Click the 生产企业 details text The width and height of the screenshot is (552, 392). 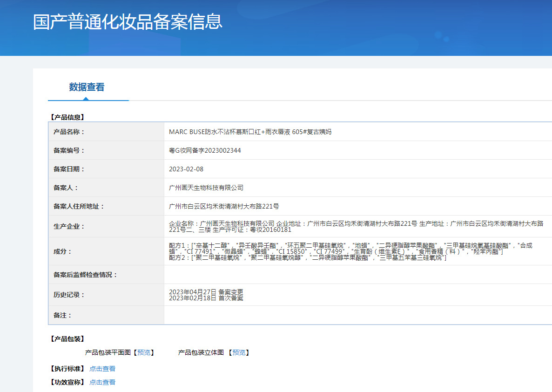[356, 226]
